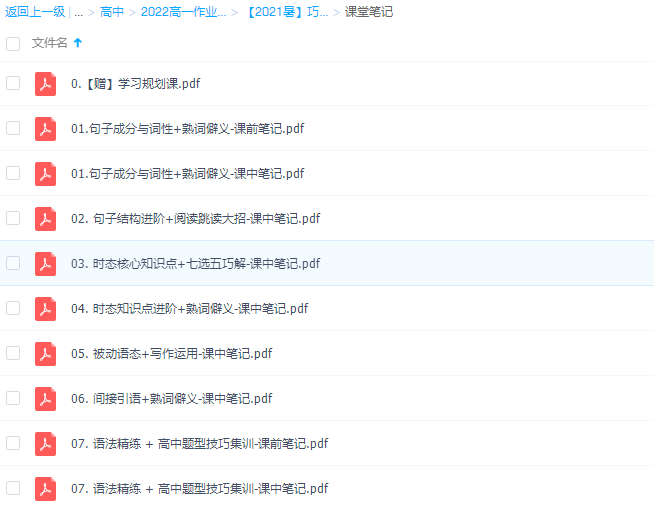
Task: Check the box for 04. 时态知识点进阶 file
Action: pos(13,308)
